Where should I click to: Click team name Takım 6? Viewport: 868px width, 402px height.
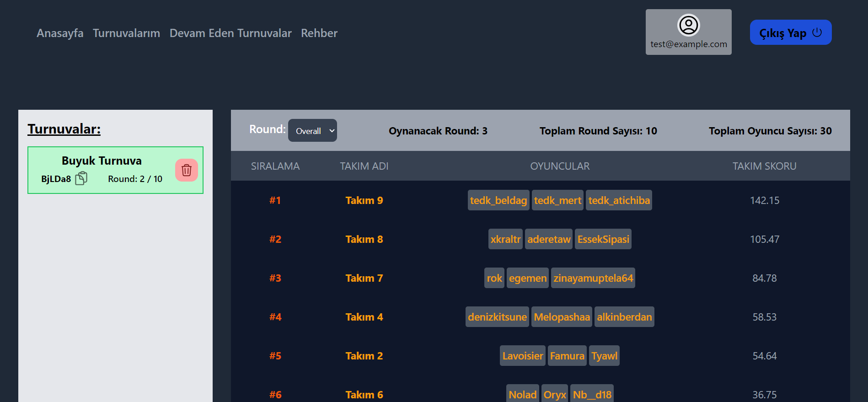click(x=364, y=395)
